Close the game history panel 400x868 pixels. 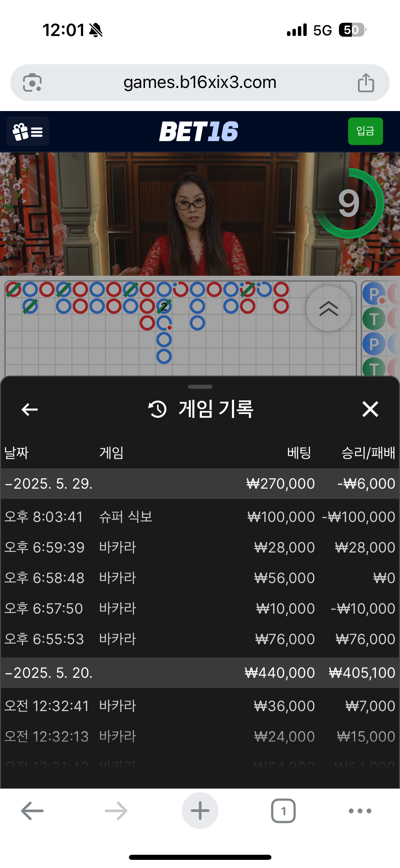370,409
